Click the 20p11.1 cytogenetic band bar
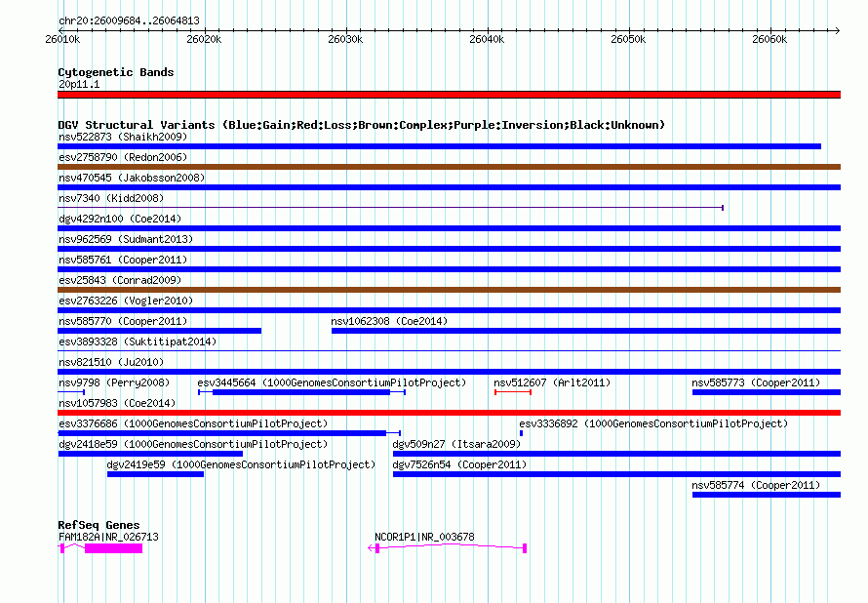 450,95
